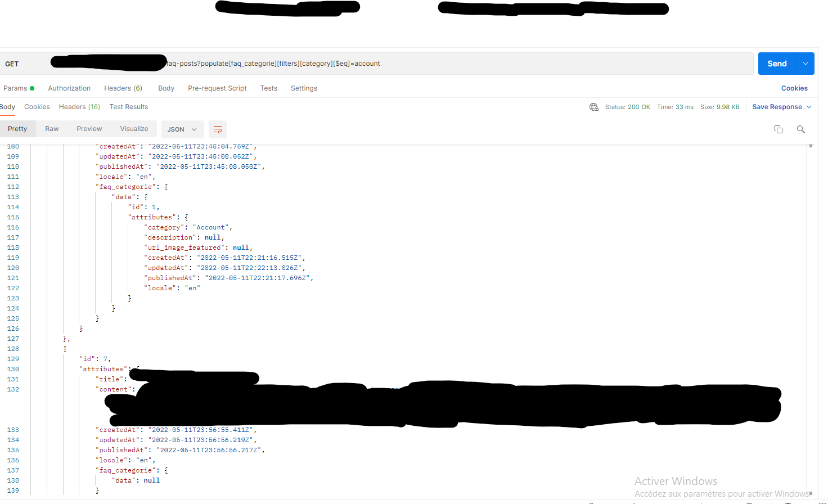Toggle line wrapping in the response viewer
828x504 pixels.
pos(218,129)
